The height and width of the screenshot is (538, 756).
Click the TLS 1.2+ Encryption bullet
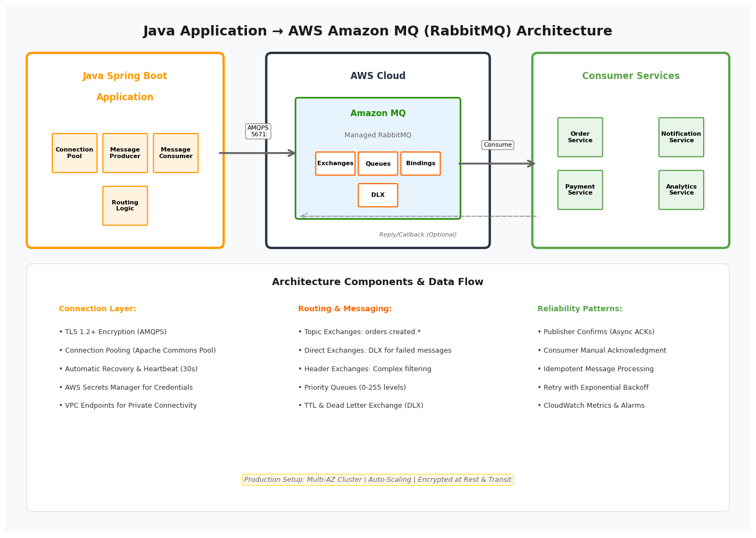113,333
